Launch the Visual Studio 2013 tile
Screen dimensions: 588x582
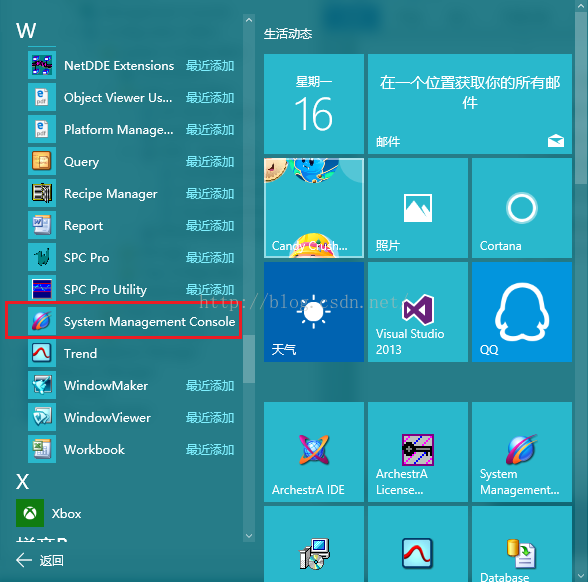coord(418,312)
